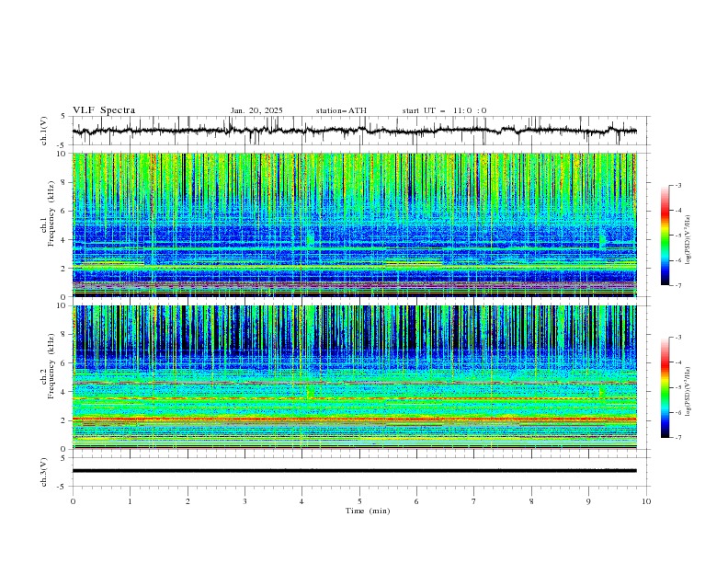Viewport: 728px width, 563px height.
Task: Click the ch.1 voltage waveform trace
Action: pos(354,131)
